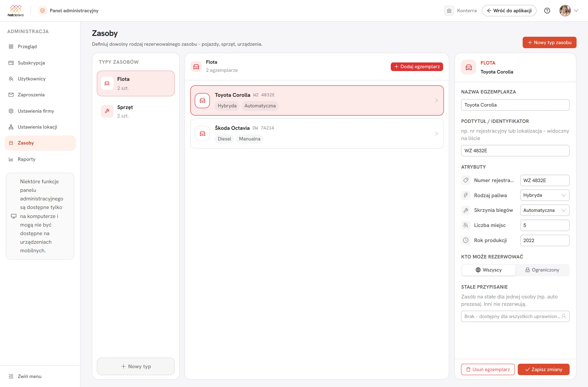Click the Ustawienia firmy gear icon

coord(11,111)
